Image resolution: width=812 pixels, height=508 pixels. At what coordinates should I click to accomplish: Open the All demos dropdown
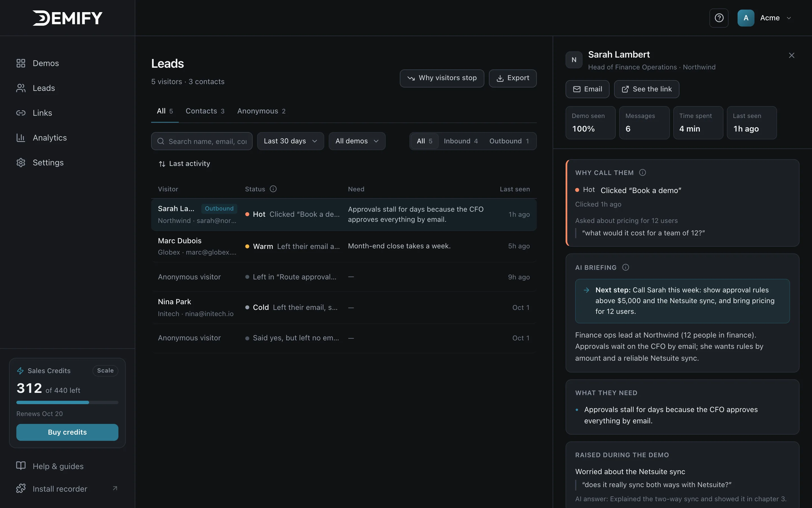pos(357,141)
